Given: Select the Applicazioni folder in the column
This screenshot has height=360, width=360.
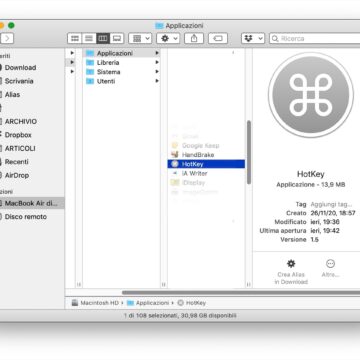Looking at the screenshot, I should point(122,53).
